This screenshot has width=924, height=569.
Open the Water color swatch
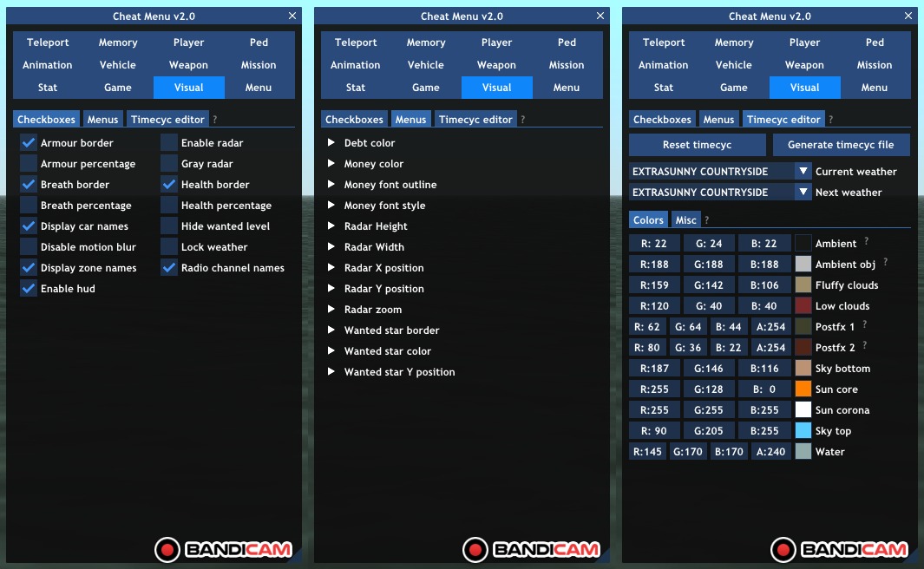click(803, 451)
